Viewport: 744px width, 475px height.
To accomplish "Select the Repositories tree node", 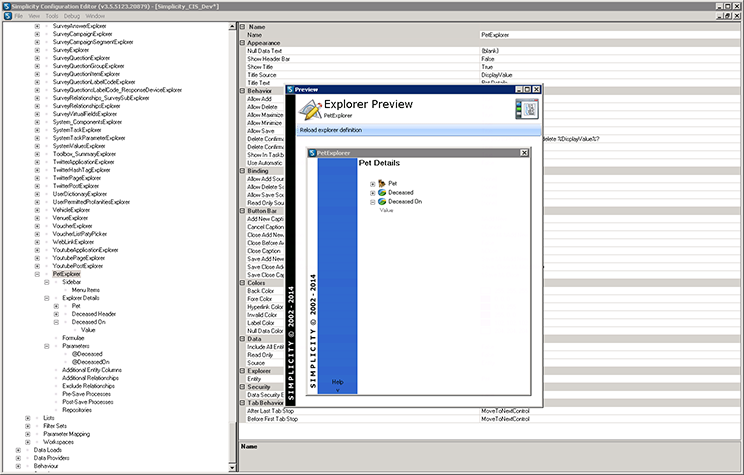I will (77, 410).
